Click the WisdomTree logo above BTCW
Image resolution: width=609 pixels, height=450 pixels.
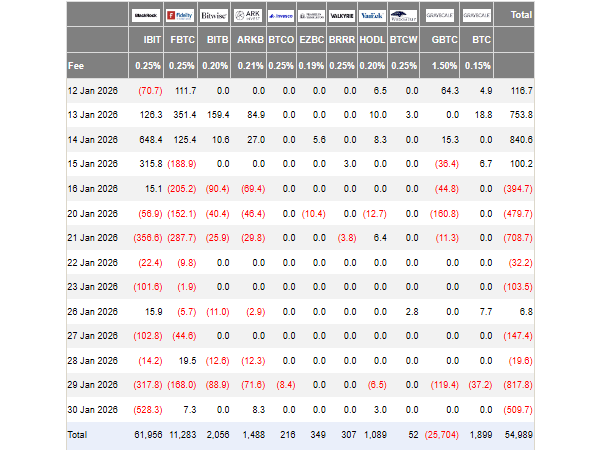(x=404, y=16)
